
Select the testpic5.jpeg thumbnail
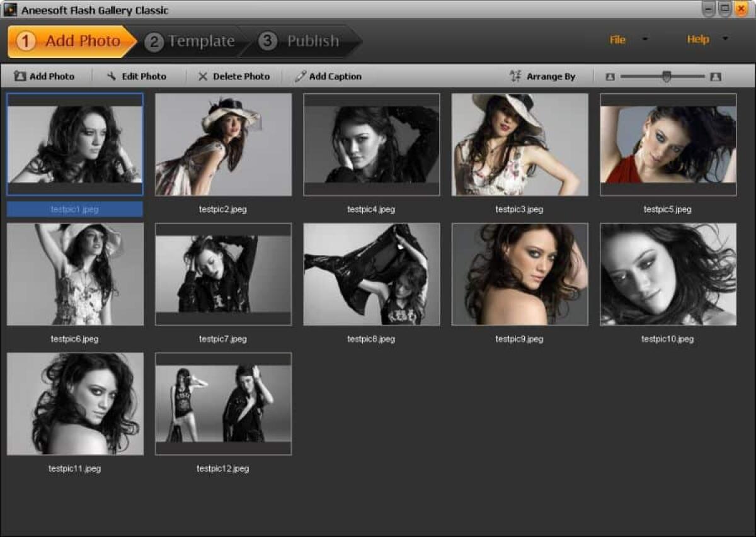pyautogui.click(x=668, y=144)
